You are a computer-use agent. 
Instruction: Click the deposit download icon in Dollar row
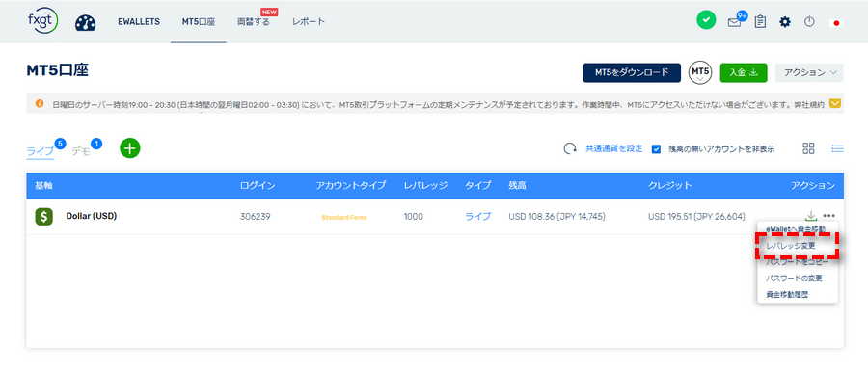click(810, 216)
